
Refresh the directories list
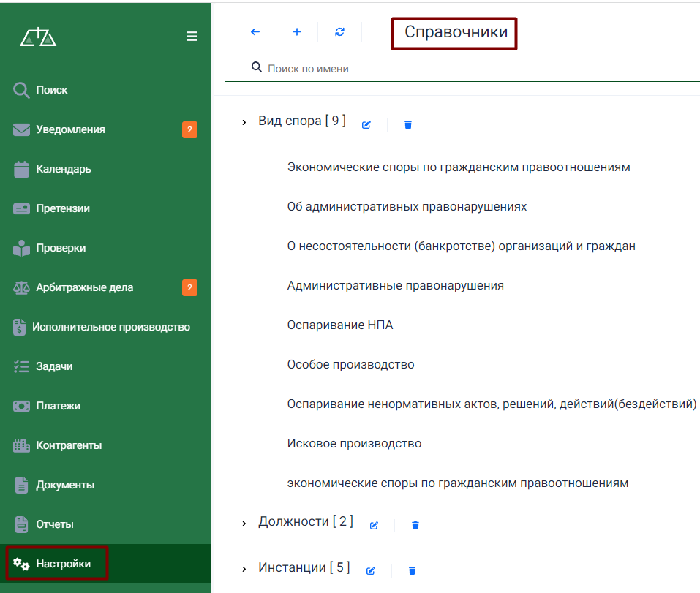point(339,32)
